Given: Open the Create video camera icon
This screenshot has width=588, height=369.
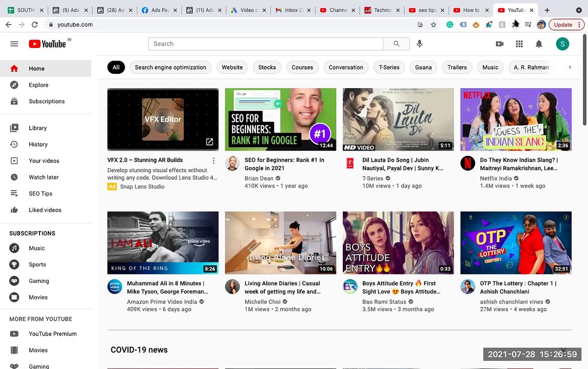Looking at the screenshot, I should (500, 44).
